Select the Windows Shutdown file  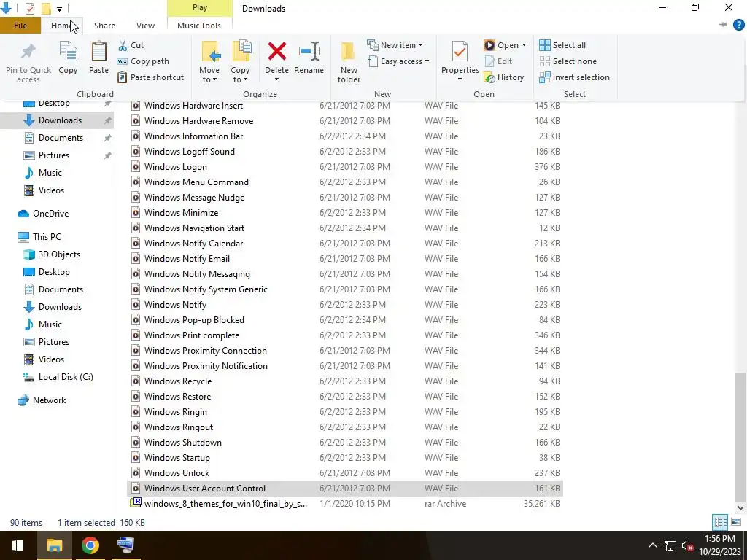coord(346,443)
